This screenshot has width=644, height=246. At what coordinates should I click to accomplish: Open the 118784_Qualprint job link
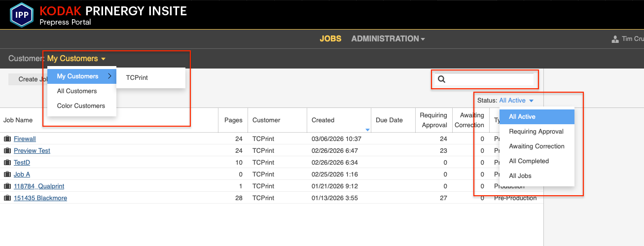39,186
